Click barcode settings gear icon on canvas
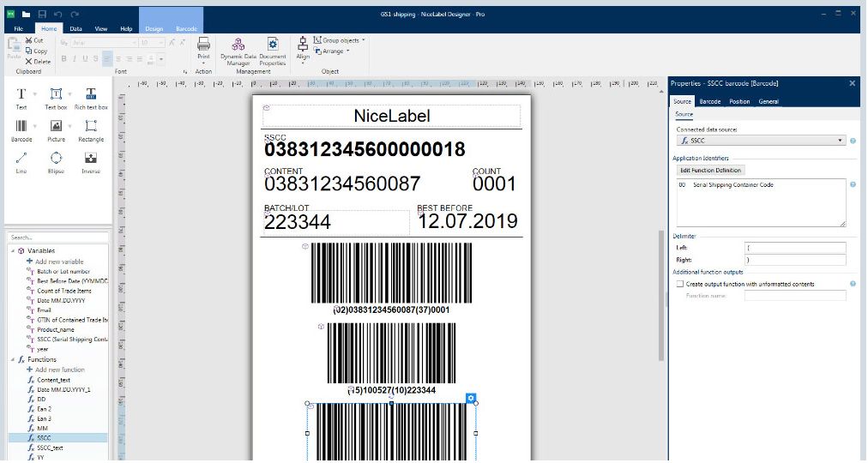 [x=471, y=399]
